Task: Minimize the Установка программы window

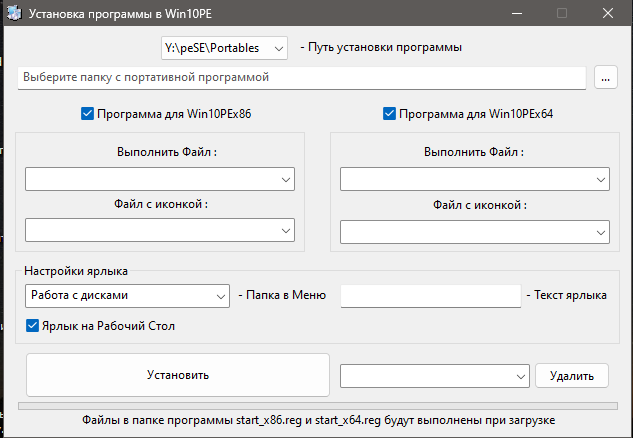Action: coord(517,13)
